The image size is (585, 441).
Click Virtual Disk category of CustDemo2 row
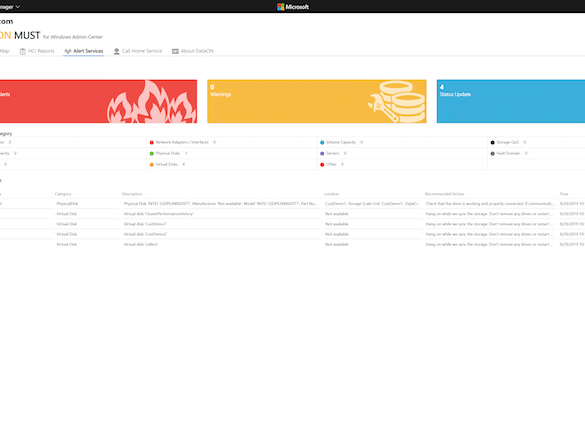click(66, 234)
